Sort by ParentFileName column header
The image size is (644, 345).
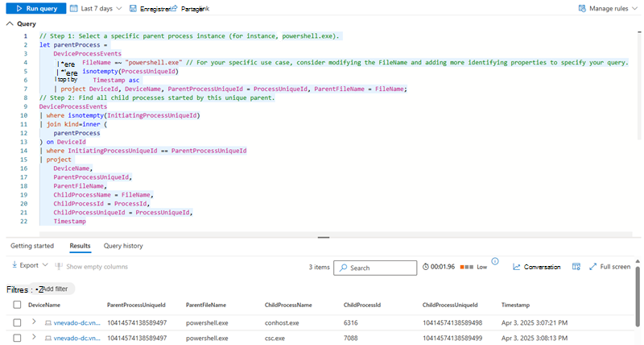coord(206,306)
